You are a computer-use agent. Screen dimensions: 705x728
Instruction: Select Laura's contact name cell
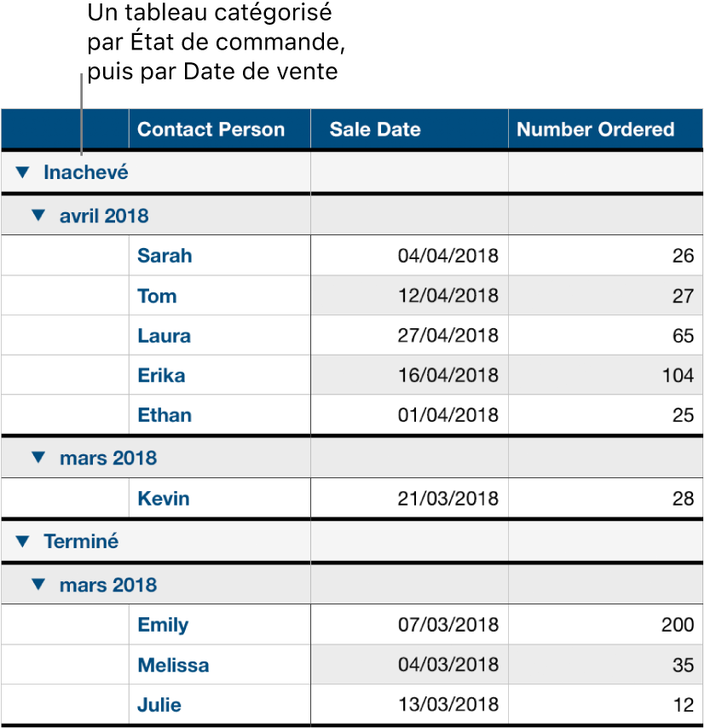point(163,336)
